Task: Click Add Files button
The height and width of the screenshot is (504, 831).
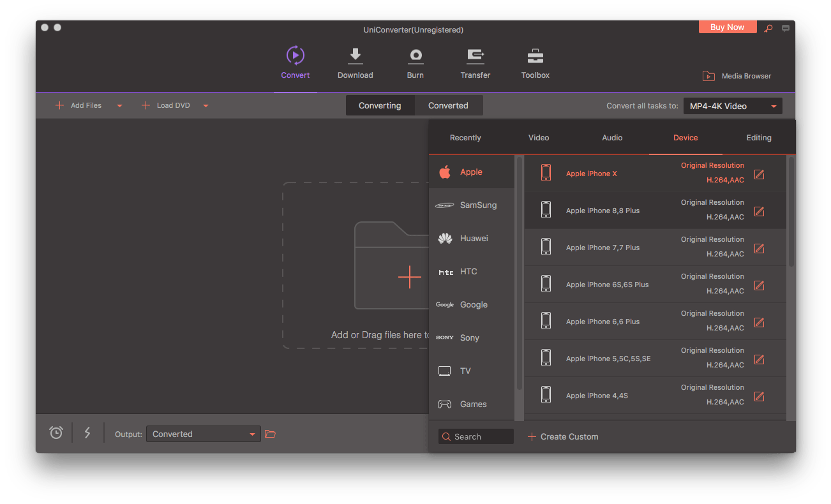Action: point(79,106)
